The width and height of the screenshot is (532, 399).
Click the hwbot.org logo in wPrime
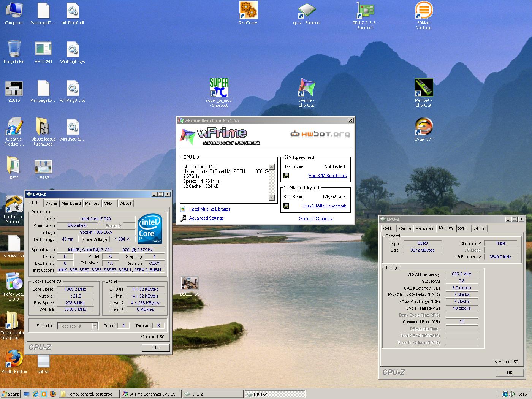pos(320,134)
